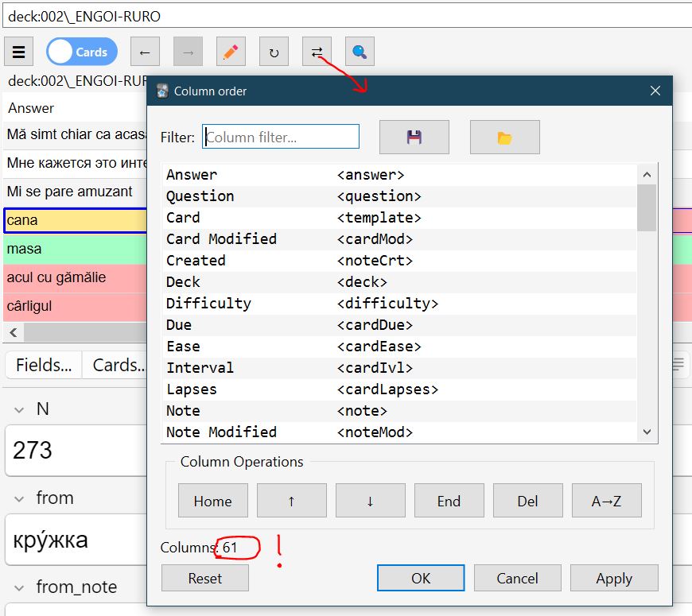Open the Fields... tab button

click(44, 365)
